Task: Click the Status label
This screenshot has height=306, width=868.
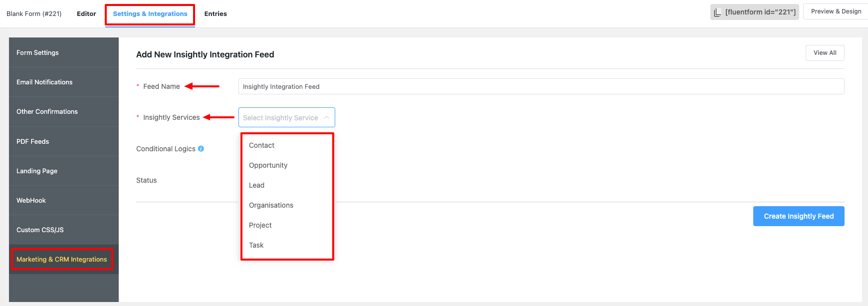Action: click(x=147, y=180)
